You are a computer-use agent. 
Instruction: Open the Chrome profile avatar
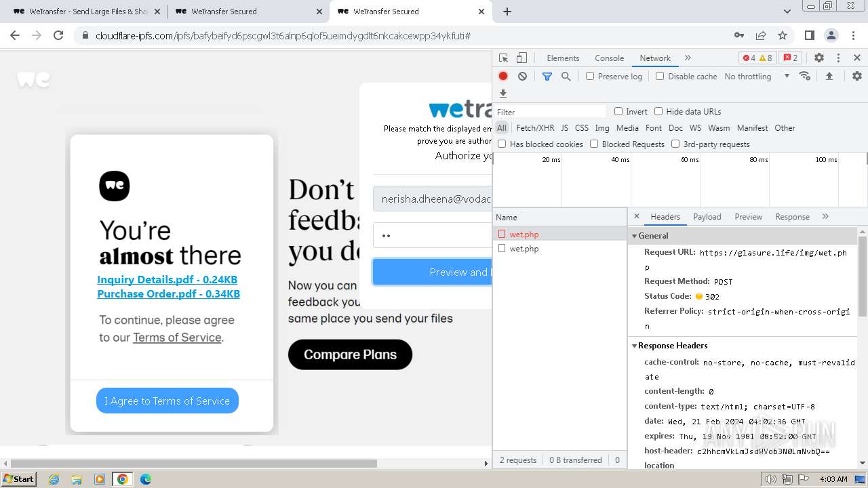(x=831, y=35)
